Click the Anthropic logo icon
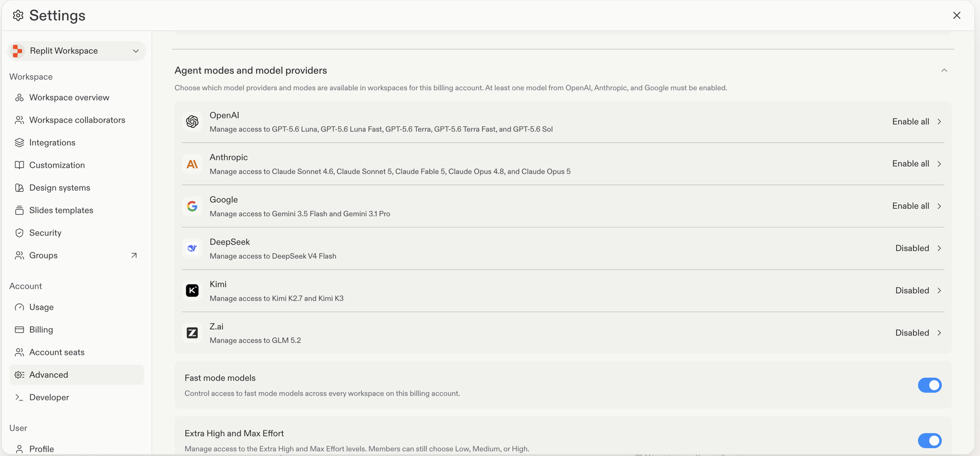Viewport: 980px width, 456px height. [192, 164]
